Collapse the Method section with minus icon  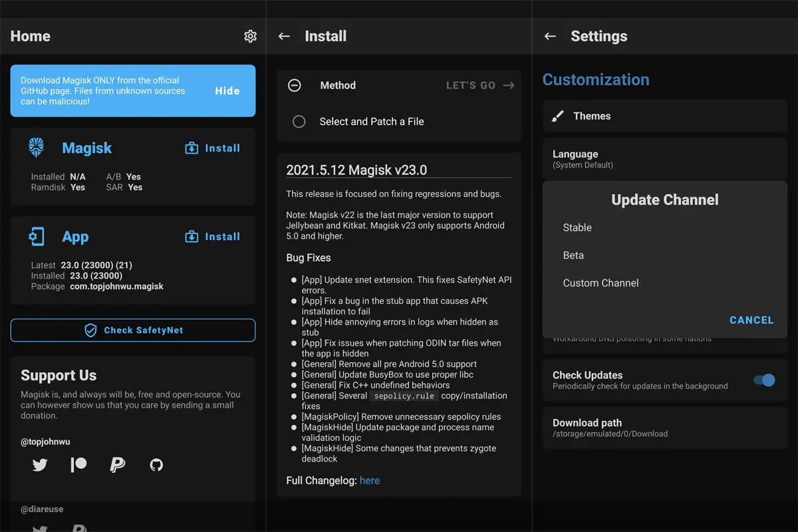pos(295,86)
